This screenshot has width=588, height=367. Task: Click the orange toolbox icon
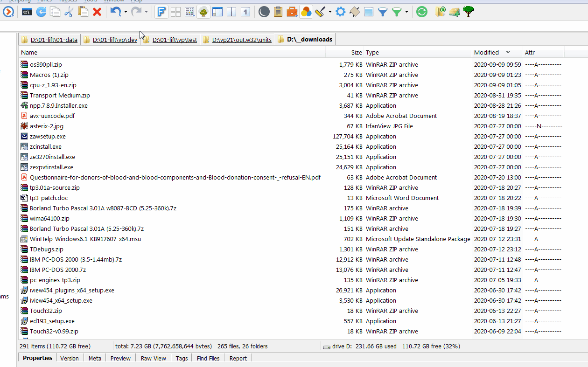pyautogui.click(x=292, y=11)
